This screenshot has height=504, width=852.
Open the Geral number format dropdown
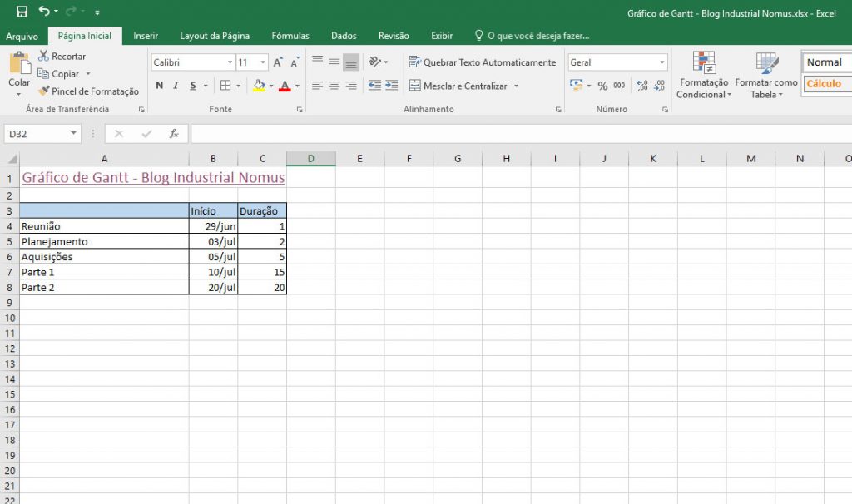tap(661, 62)
